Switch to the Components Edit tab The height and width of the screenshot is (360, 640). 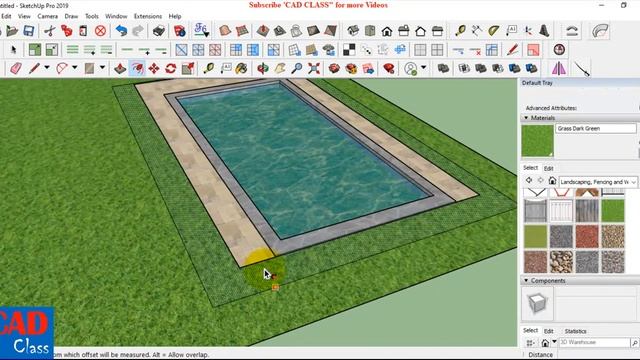coord(549,331)
